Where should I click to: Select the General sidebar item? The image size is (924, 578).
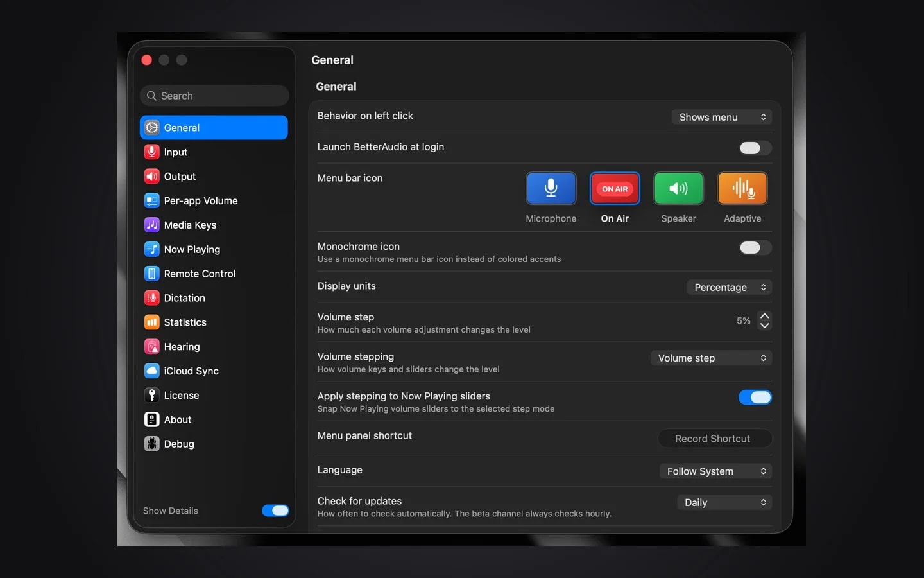(214, 128)
